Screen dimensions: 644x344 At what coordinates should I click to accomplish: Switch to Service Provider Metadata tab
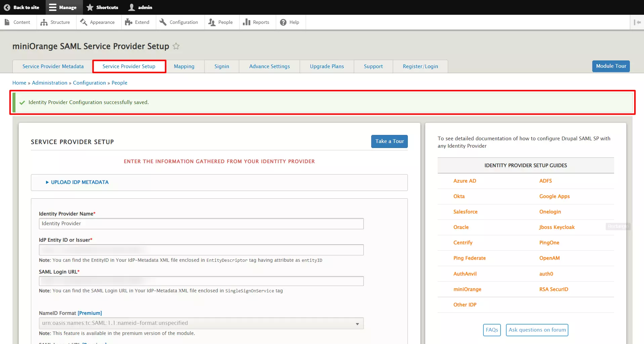coord(53,66)
